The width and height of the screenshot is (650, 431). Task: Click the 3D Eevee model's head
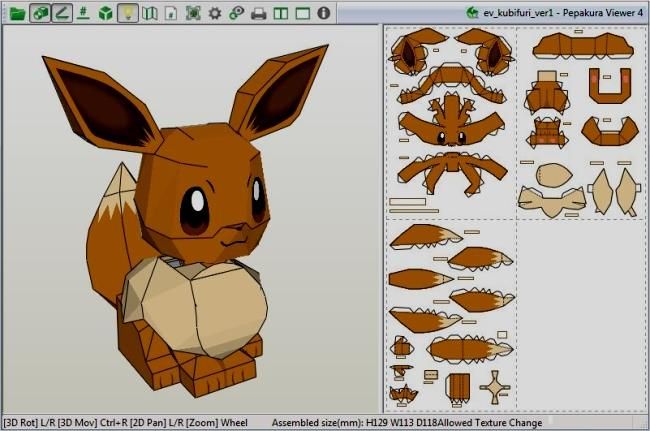tap(203, 191)
